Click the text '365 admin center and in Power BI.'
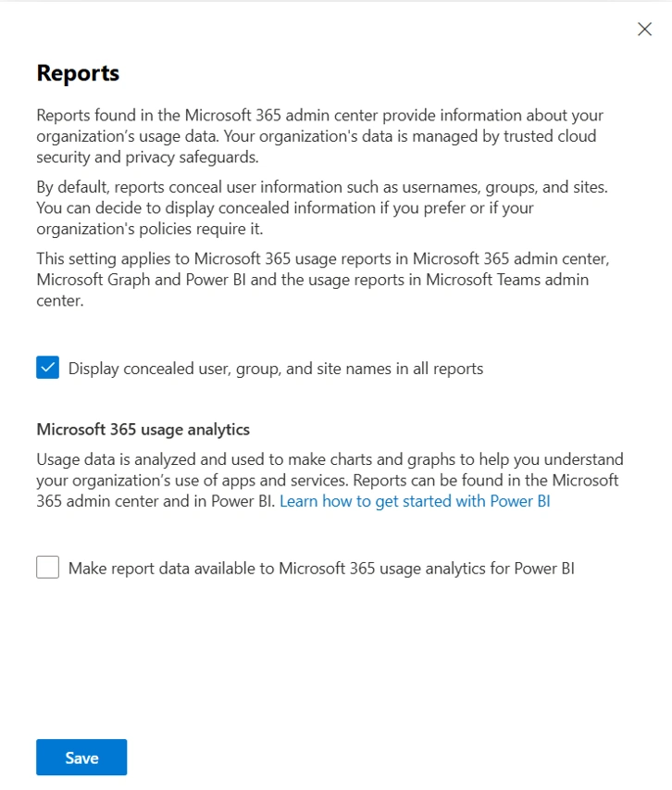672x790 pixels. [156, 501]
